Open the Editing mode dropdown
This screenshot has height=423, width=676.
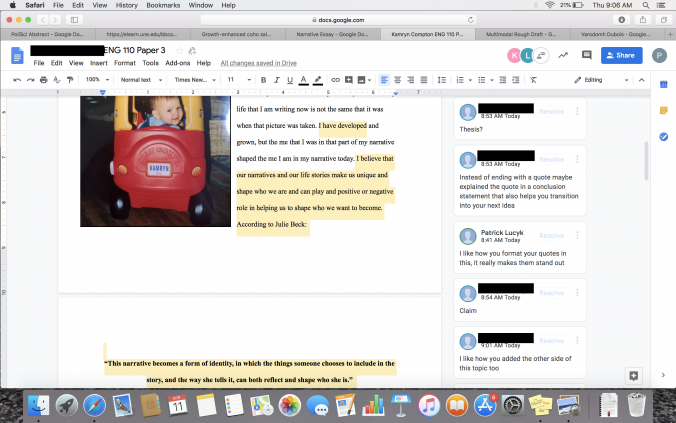point(601,80)
